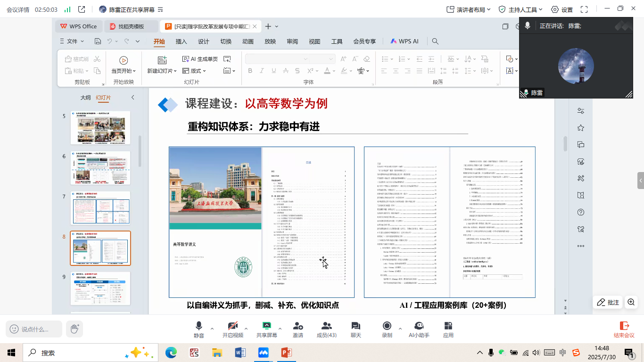Click the 说点什么 message input field
The width and height of the screenshot is (644, 362).
click(x=34, y=329)
